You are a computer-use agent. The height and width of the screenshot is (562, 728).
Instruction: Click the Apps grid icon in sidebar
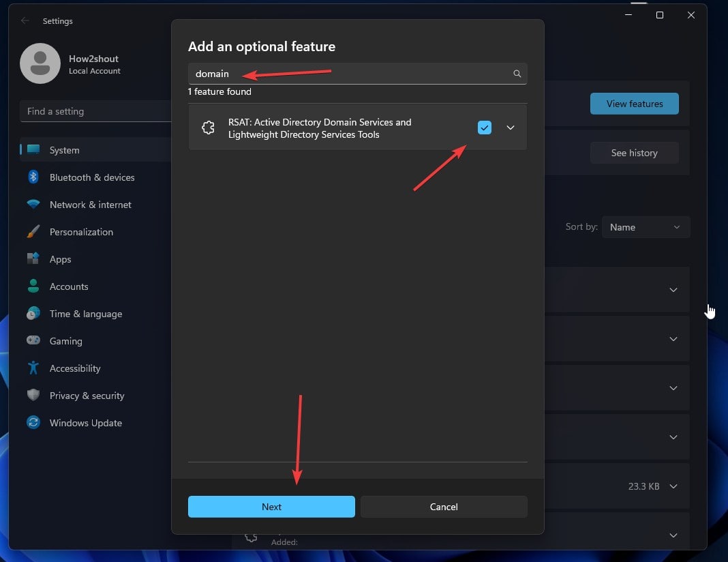33,258
